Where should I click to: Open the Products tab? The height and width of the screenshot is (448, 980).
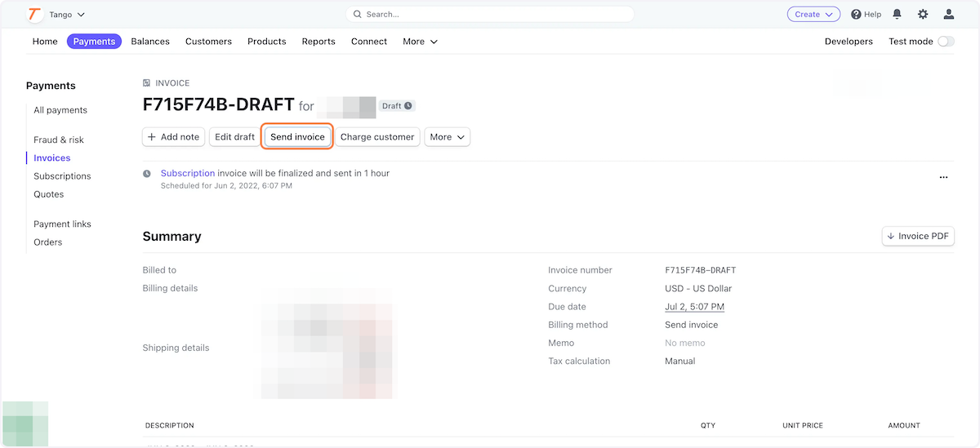pos(267,42)
